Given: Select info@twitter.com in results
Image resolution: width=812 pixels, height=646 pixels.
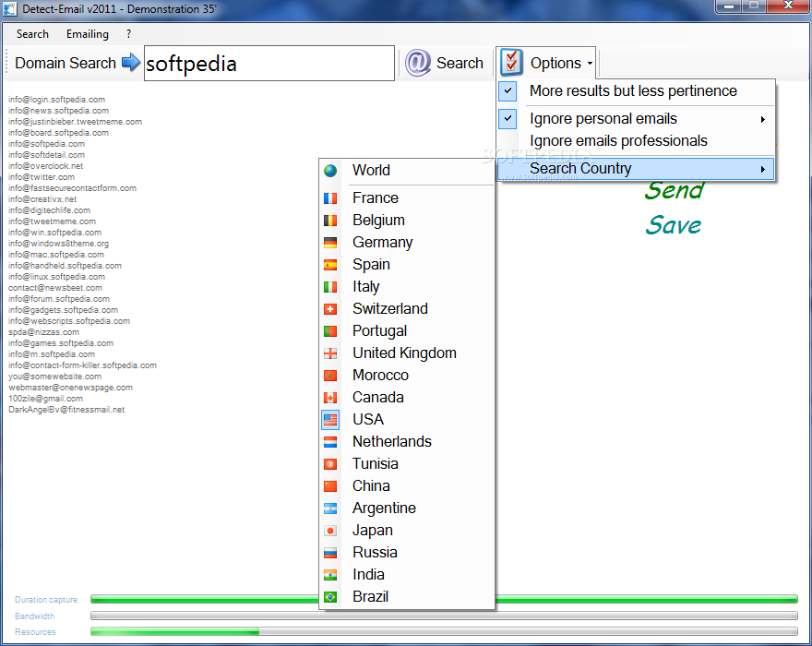Looking at the screenshot, I should click(42, 177).
